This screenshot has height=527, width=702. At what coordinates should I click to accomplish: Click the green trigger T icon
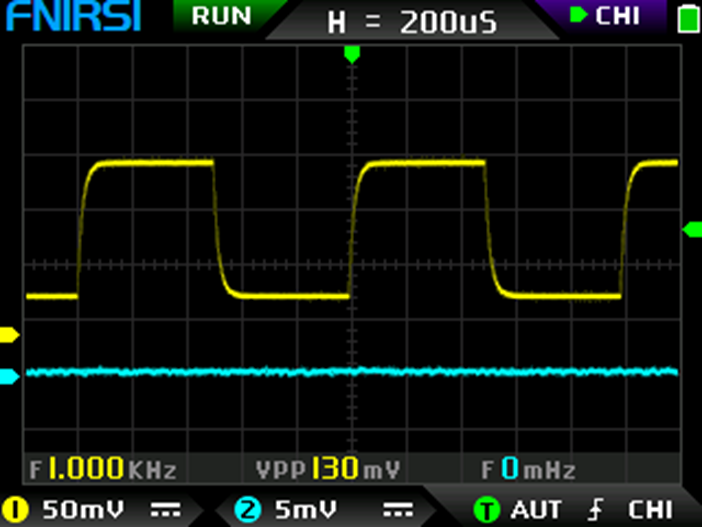pyautogui.click(x=486, y=510)
